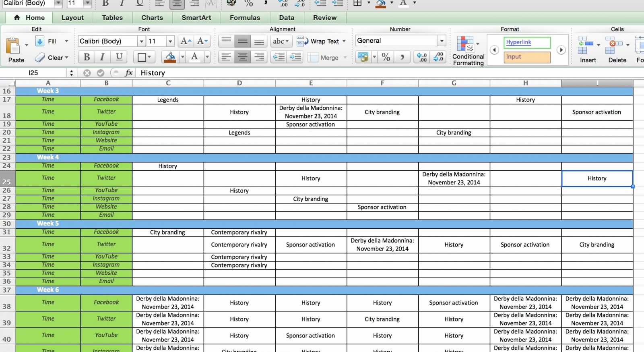This screenshot has height=352, width=644.
Task: Click the cell Borders icon
Action: coord(142,57)
